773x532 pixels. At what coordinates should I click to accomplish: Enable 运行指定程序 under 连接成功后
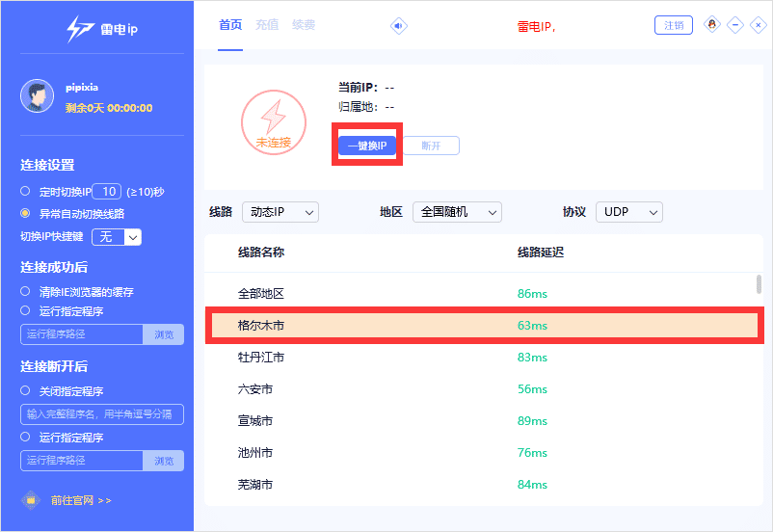point(25,310)
